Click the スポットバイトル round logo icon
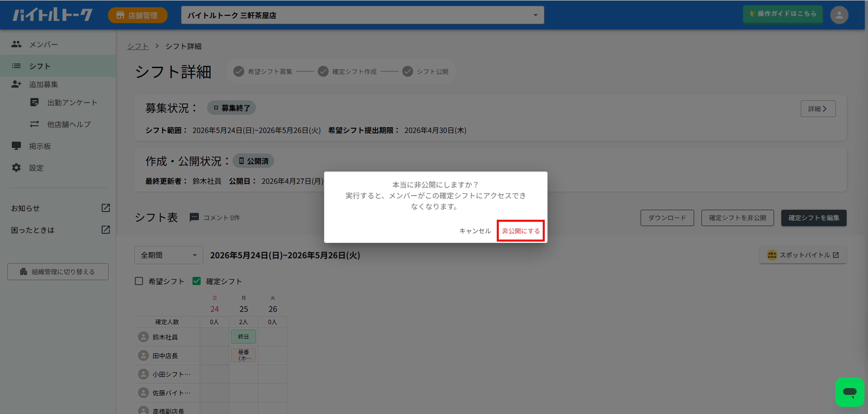The width and height of the screenshot is (868, 414). click(772, 255)
